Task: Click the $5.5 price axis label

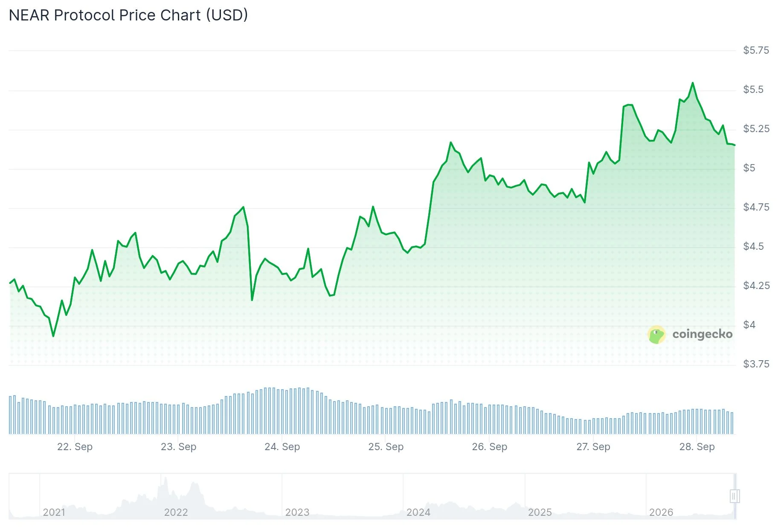Action: click(x=753, y=90)
